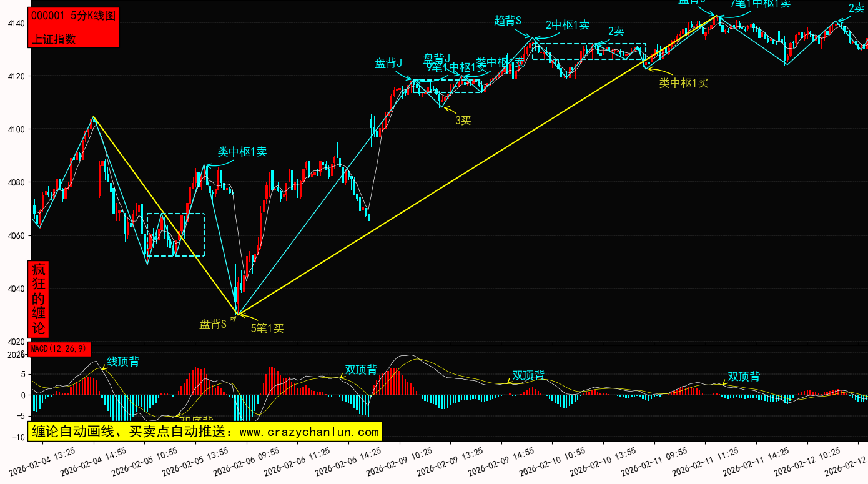Click the yellow 3买 buy point label

point(463,121)
